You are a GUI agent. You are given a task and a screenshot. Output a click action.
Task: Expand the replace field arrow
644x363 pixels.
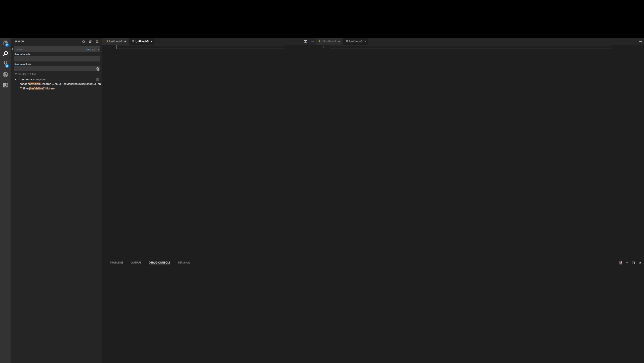click(x=12, y=49)
